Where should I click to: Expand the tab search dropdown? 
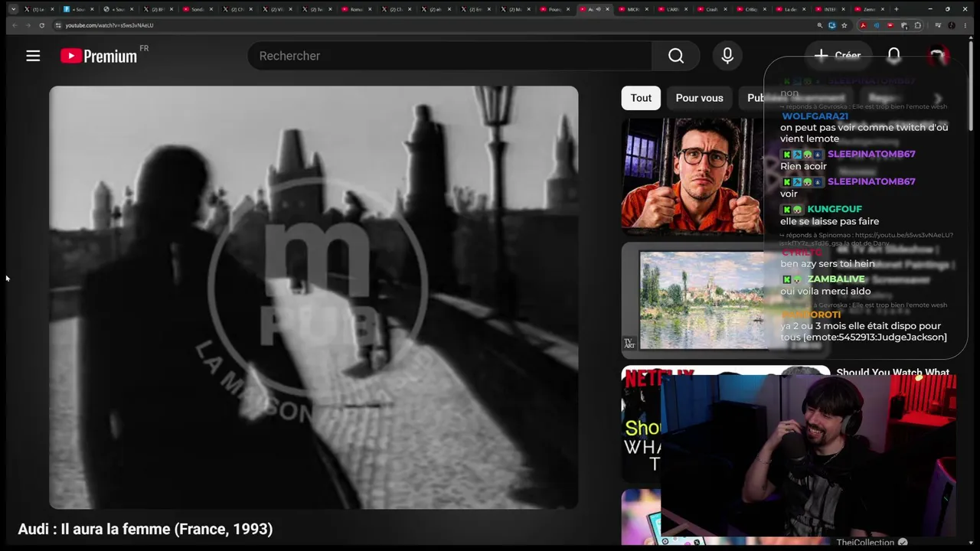(x=13, y=9)
